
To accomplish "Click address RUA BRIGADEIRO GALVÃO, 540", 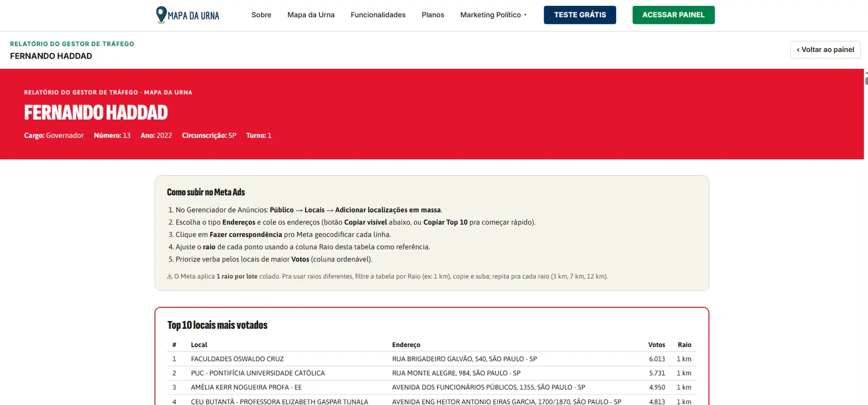I will [464, 359].
